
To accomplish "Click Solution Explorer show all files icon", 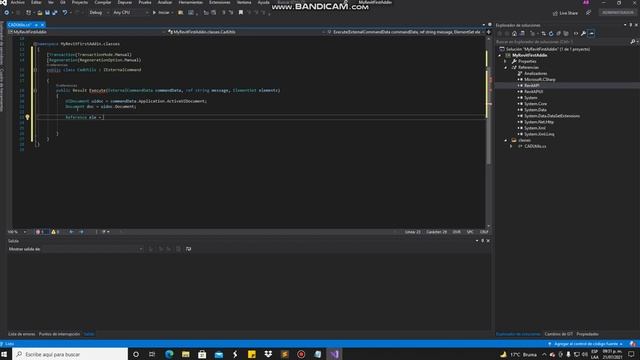I will (566, 33).
